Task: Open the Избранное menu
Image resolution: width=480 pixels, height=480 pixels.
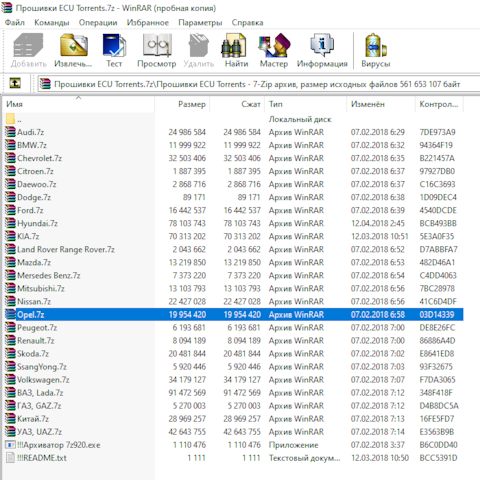Action: point(148,23)
